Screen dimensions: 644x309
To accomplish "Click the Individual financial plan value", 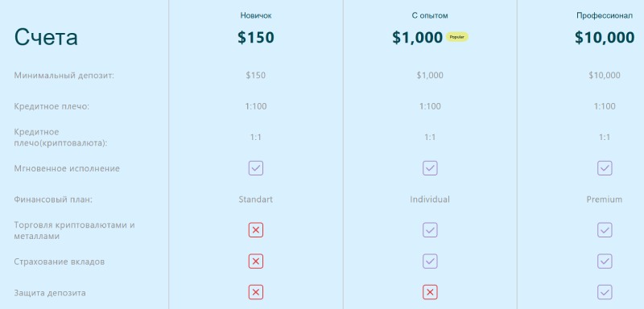I will click(x=430, y=200).
